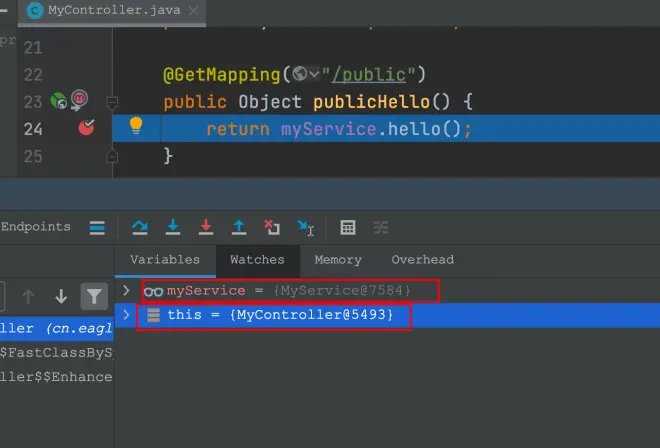Click the previous frame up arrow
660x448 pixels.
coord(28,296)
